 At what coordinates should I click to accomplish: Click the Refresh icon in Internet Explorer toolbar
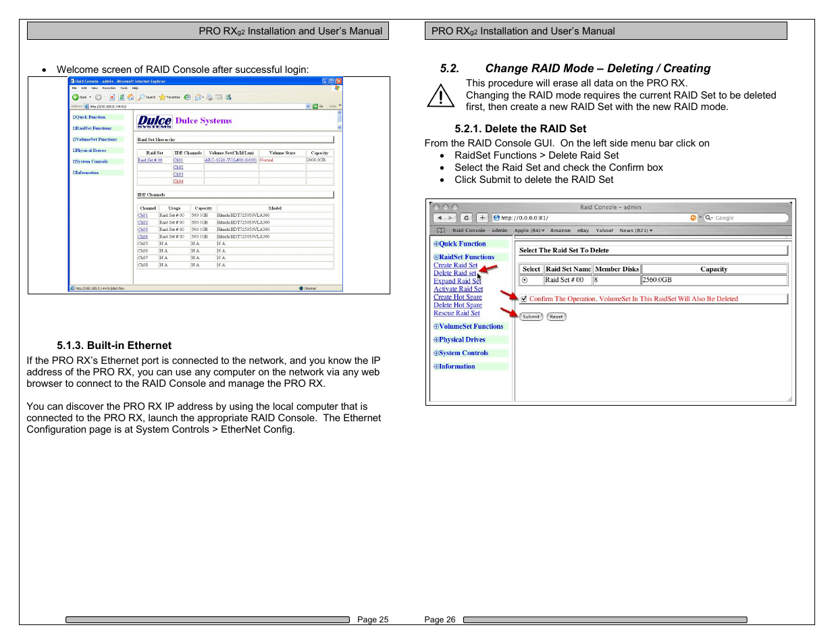122,97
